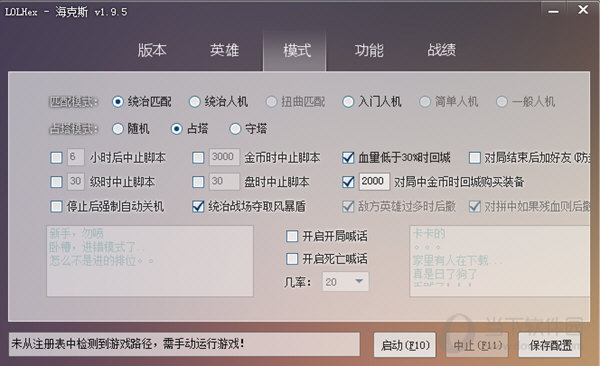This screenshot has width=600, height=366.
Task: Go to the 战绩 tab
Action: coord(442,50)
